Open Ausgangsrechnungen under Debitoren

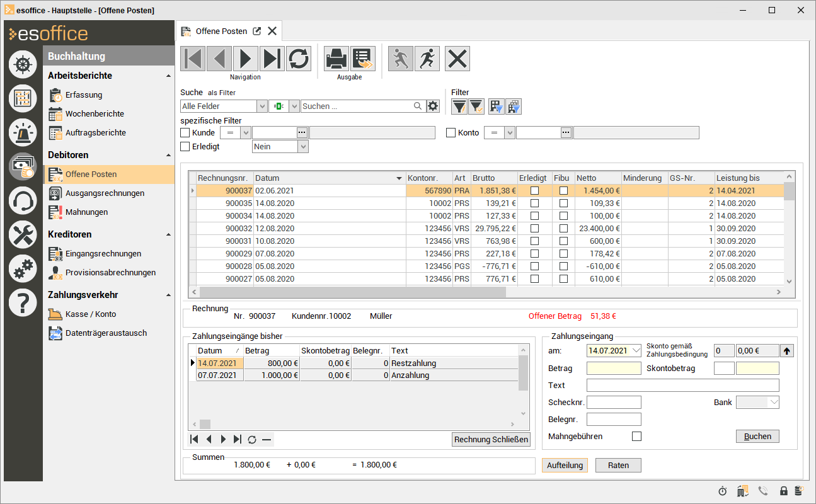pyautogui.click(x=105, y=193)
